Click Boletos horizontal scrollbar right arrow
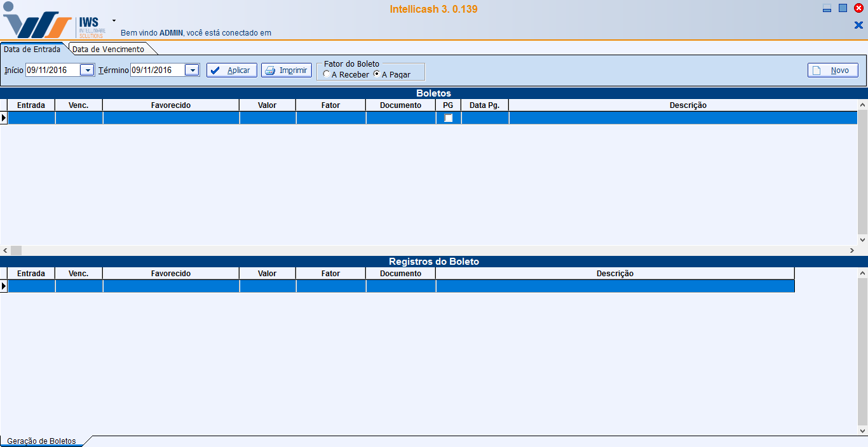The height and width of the screenshot is (447, 868). (852, 251)
